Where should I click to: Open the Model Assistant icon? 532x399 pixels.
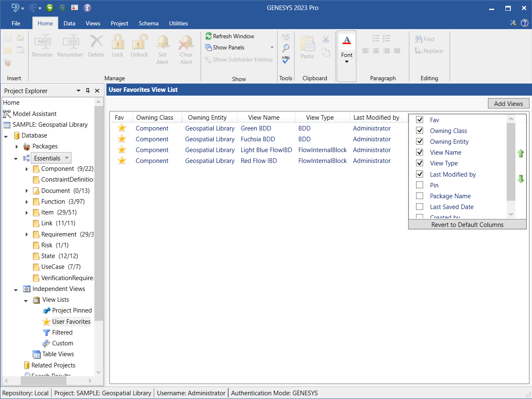click(7, 114)
